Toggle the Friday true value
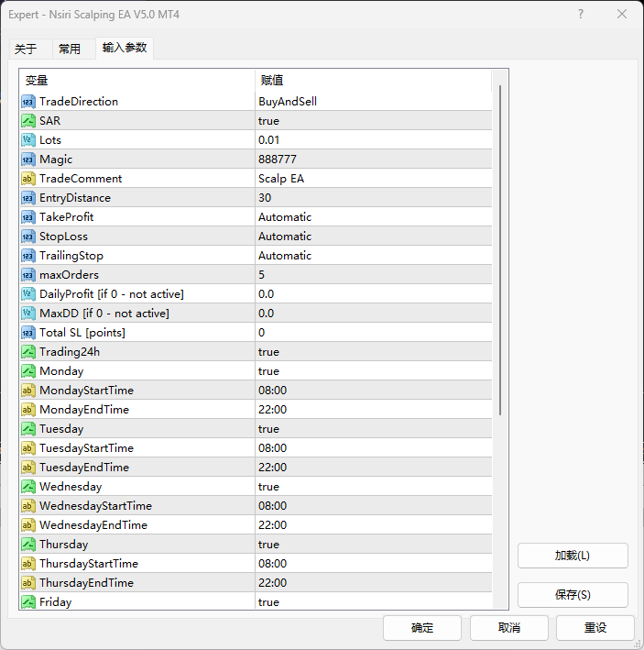Image resolution: width=644 pixels, height=650 pixels. pyautogui.click(x=268, y=602)
